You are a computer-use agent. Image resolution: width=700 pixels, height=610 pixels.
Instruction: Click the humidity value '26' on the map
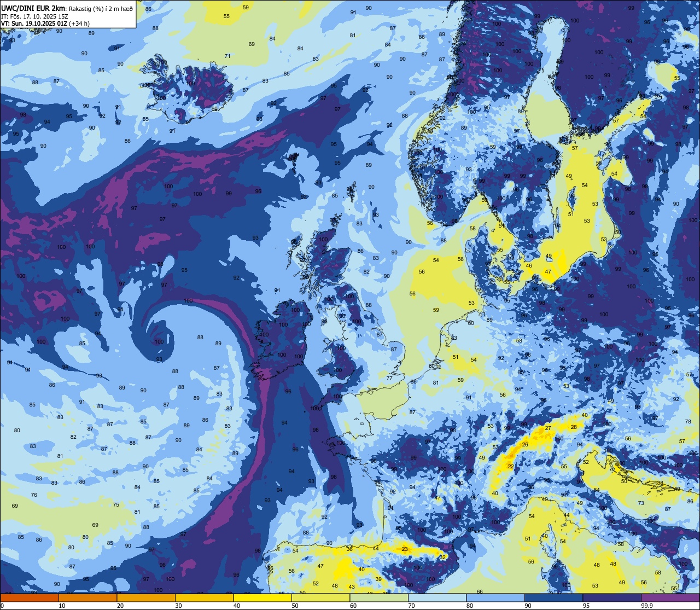(x=525, y=444)
